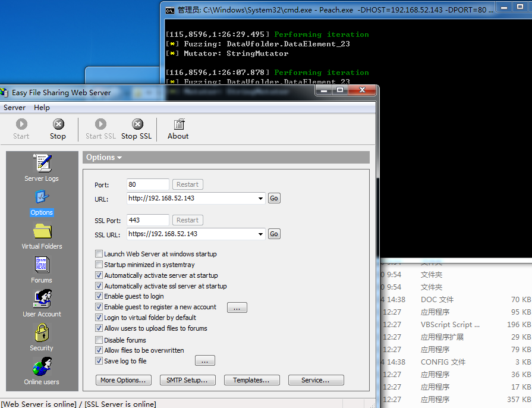Open More Options dialog
532x408 pixels.
(x=124, y=380)
